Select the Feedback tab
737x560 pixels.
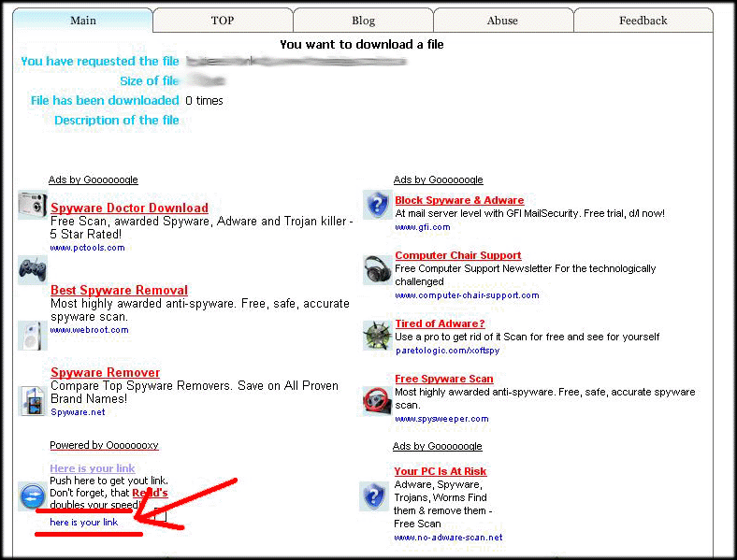click(x=643, y=21)
